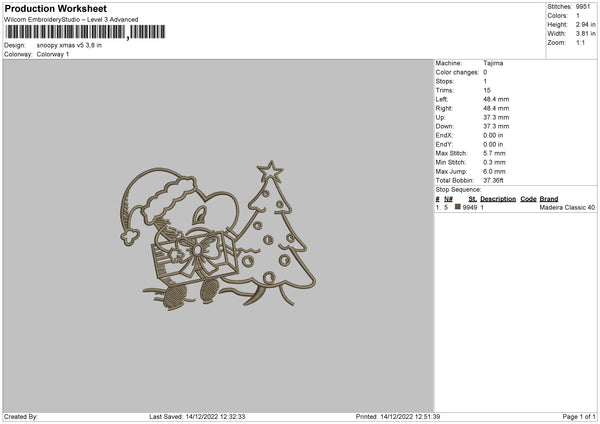600x424 pixels.
Task: Click the Snoopy Christmas embroidery design preview
Action: click(218, 234)
